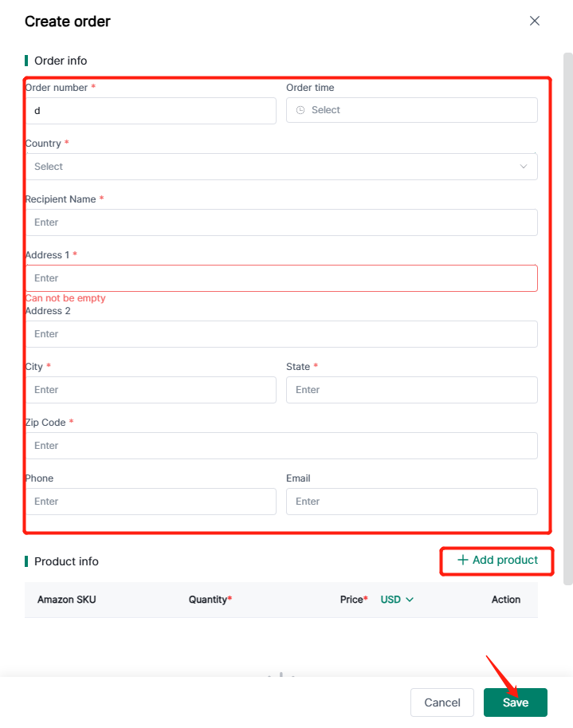Focus the Order number input field
The image size is (573, 728).
[150, 111]
